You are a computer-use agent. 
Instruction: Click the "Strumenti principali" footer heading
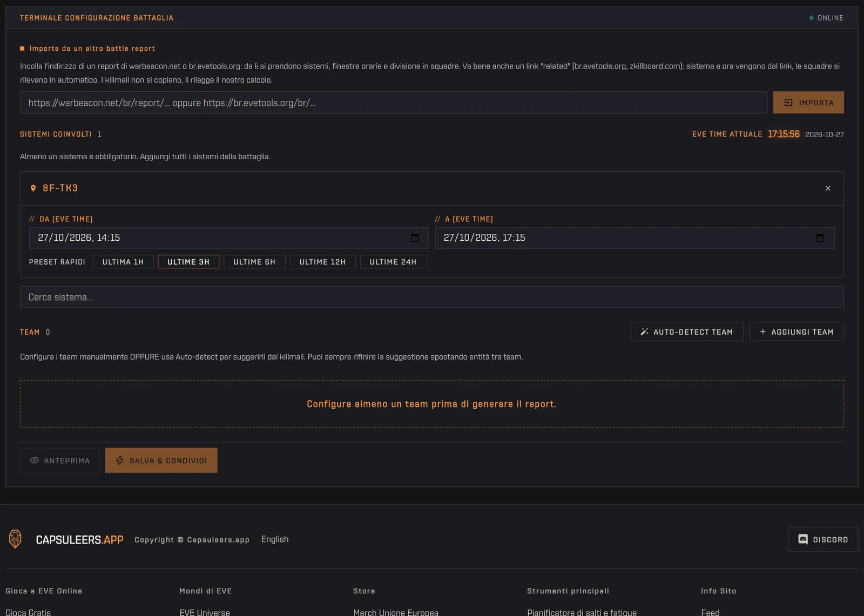pos(568,591)
